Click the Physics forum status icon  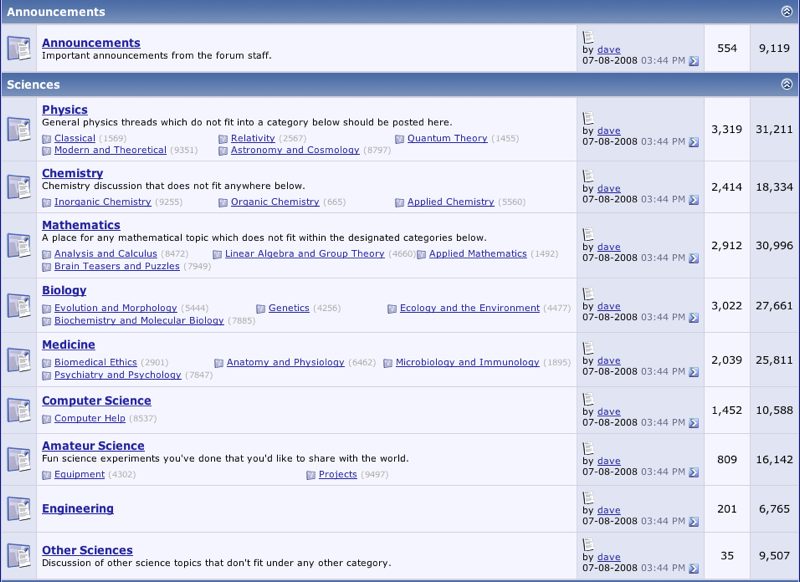[19, 129]
